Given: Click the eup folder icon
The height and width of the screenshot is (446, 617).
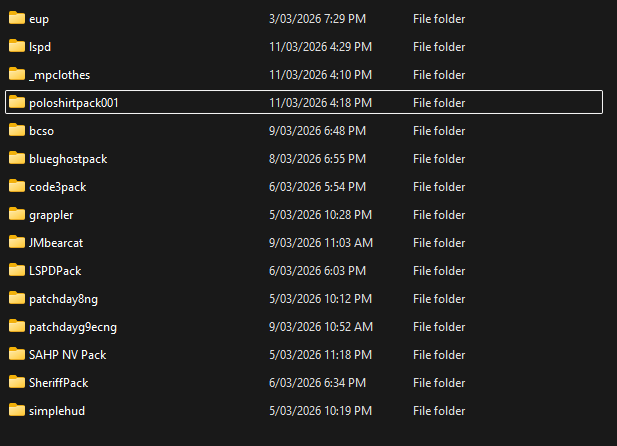Looking at the screenshot, I should tap(16, 18).
